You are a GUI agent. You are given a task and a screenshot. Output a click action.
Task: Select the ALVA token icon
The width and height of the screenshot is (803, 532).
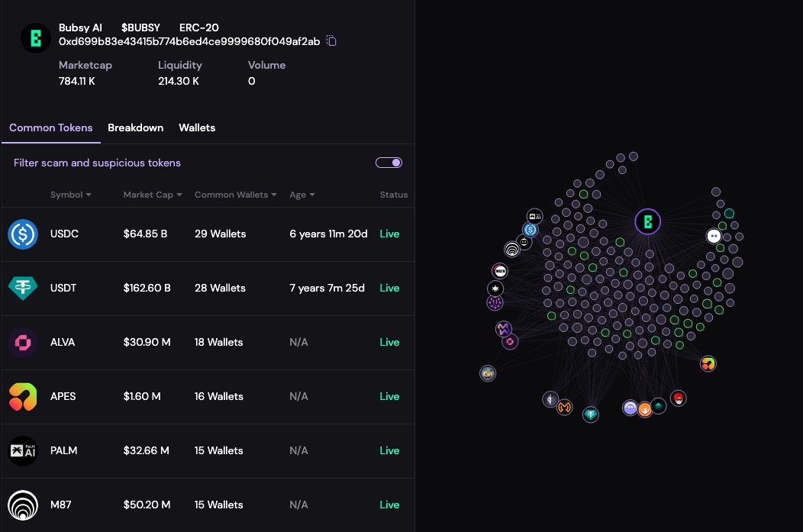pyautogui.click(x=23, y=342)
